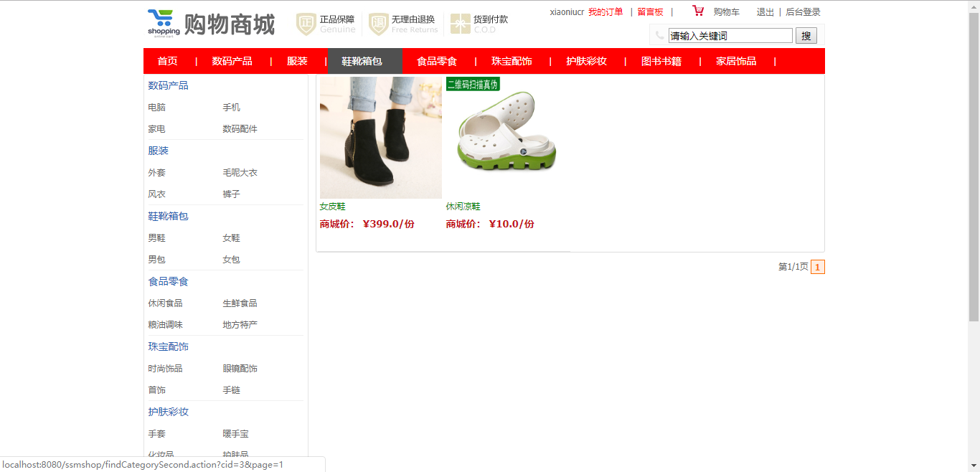Select sidebar subcategory 女鞋

231,238
